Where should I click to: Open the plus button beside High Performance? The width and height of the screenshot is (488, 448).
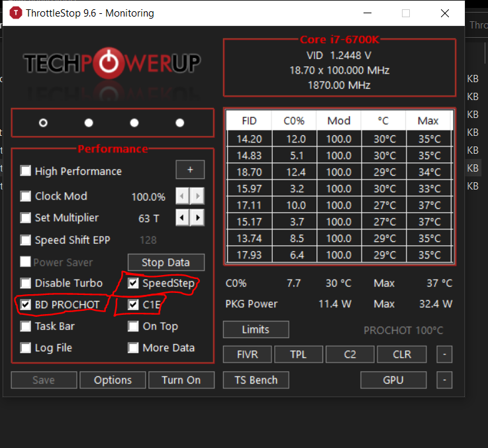coord(190,170)
